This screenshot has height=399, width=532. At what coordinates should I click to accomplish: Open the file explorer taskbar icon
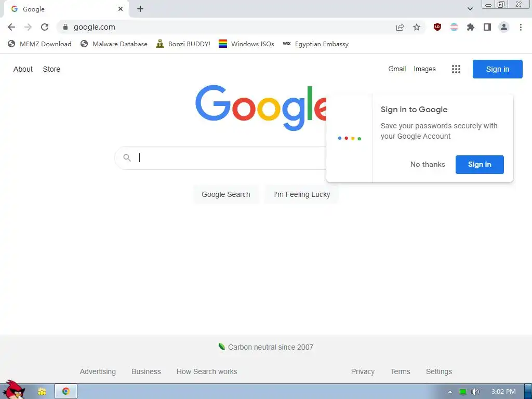(42, 392)
